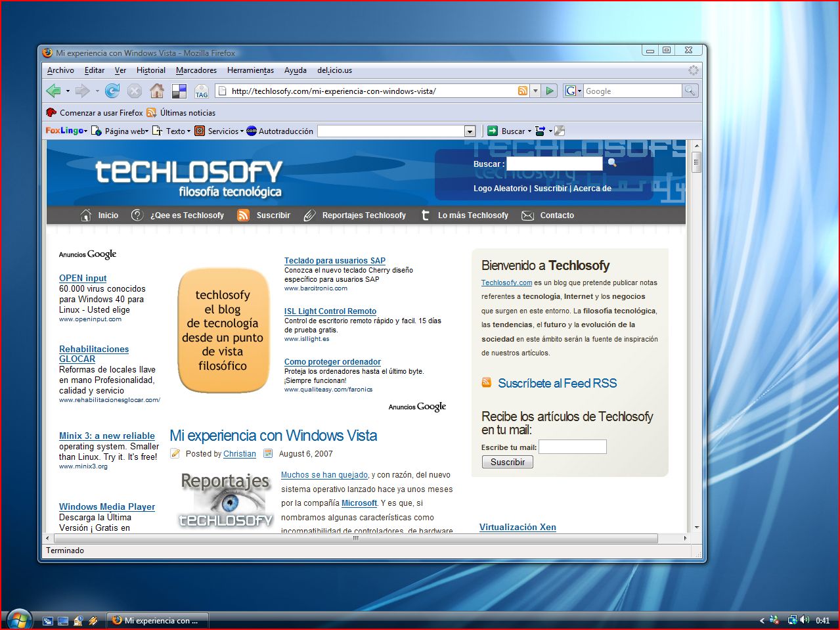
Task: Open the Lo más Techlosofy nav link
Action: click(x=473, y=215)
